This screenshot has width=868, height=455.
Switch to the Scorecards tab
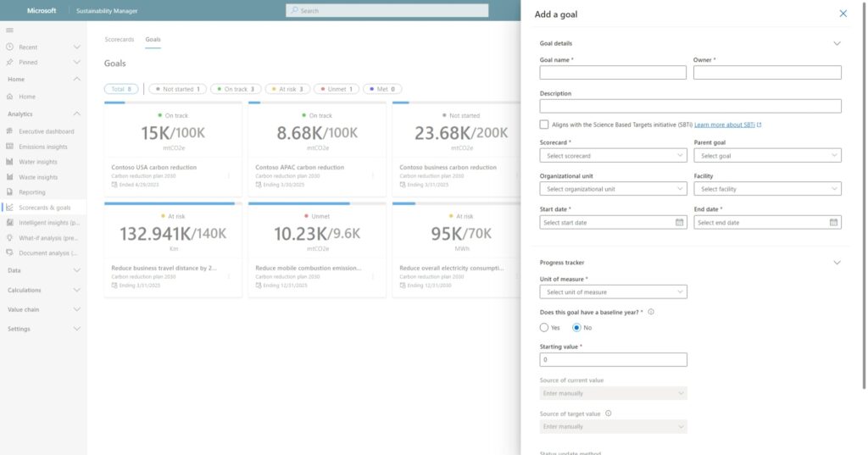(119, 39)
